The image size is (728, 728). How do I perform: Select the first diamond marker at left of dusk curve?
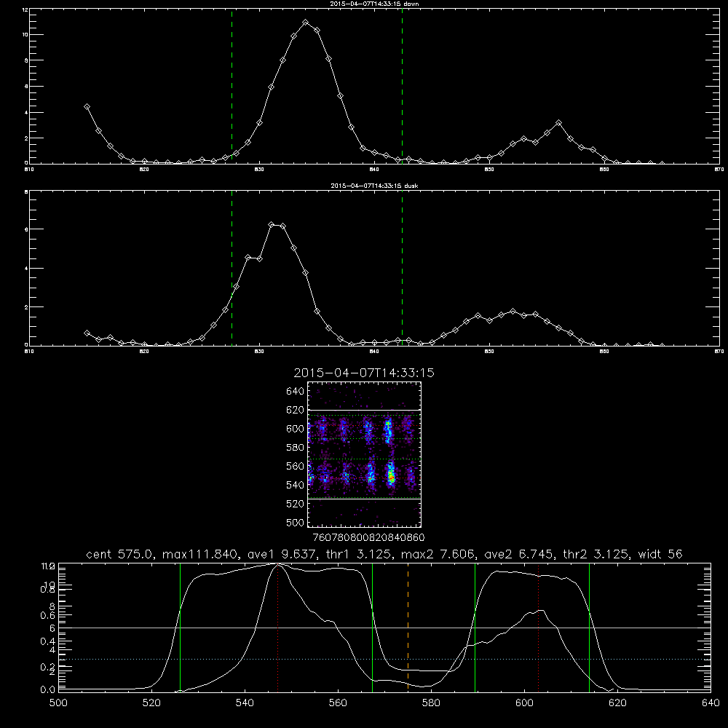[87, 333]
